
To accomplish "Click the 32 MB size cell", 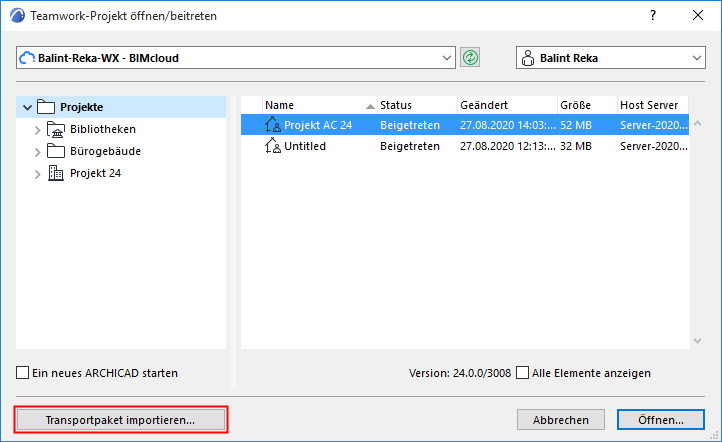I will 576,146.
